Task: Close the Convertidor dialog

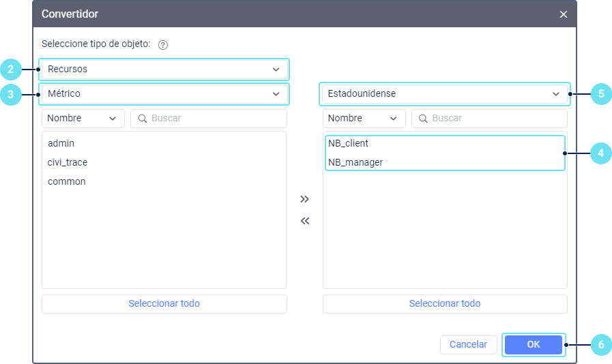Action: tap(563, 14)
